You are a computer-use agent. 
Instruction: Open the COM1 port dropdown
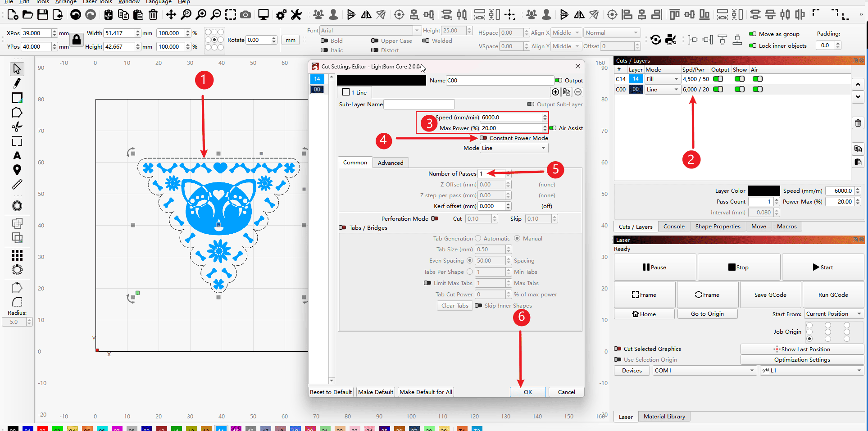pyautogui.click(x=704, y=371)
